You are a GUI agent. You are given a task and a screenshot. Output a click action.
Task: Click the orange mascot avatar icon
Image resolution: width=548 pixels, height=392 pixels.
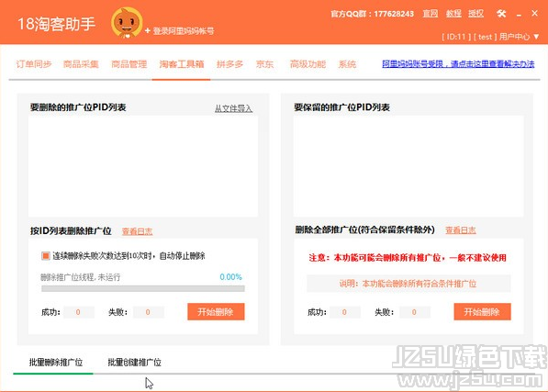[x=127, y=22]
